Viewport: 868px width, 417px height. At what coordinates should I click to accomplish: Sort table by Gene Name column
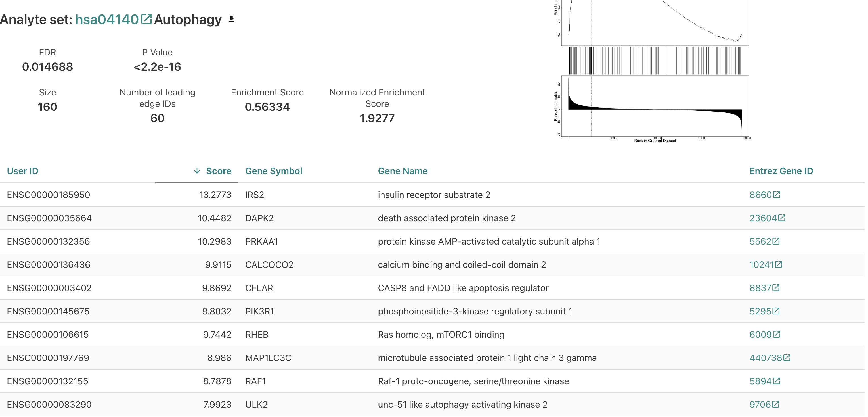click(403, 171)
